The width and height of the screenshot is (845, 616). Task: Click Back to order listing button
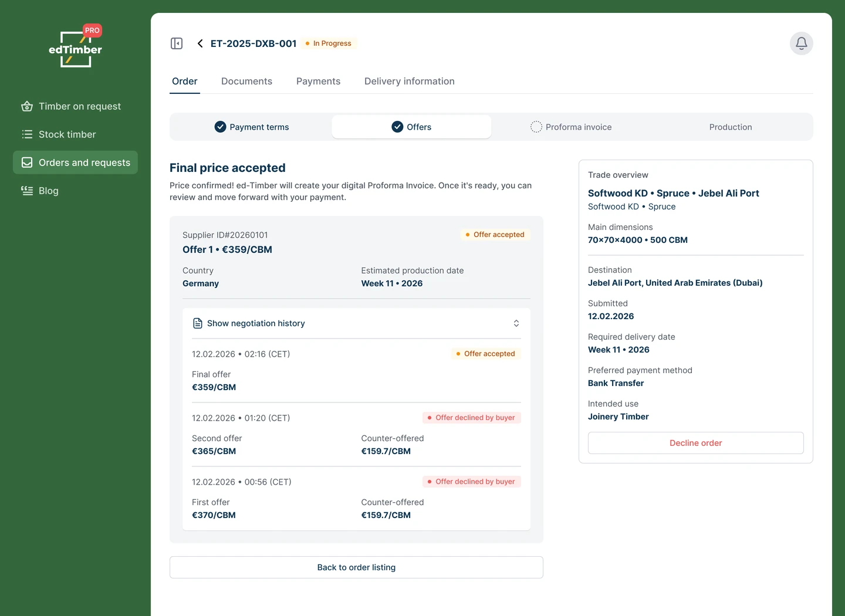pyautogui.click(x=356, y=567)
